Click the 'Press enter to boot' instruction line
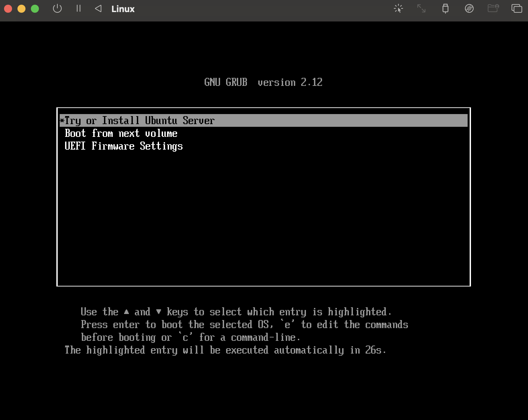Screen dimensions: 528x420 coord(245,325)
